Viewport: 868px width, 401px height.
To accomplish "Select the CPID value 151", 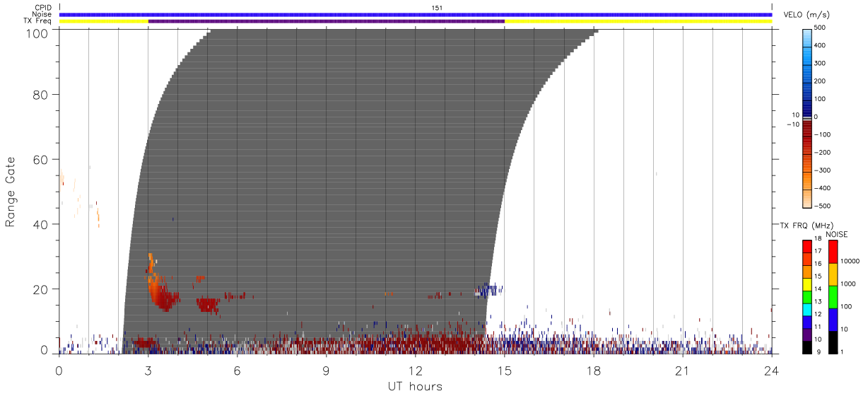I will tap(437, 8).
